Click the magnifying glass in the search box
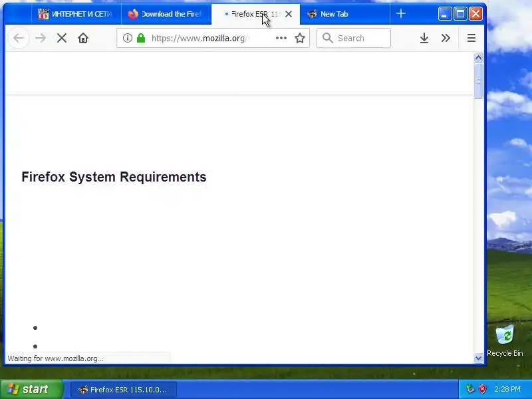532x399 pixels. pyautogui.click(x=327, y=38)
